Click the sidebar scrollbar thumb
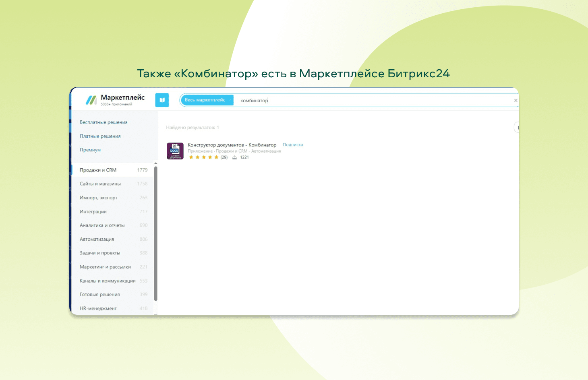Viewport: 588px width, 380px height. click(156, 233)
